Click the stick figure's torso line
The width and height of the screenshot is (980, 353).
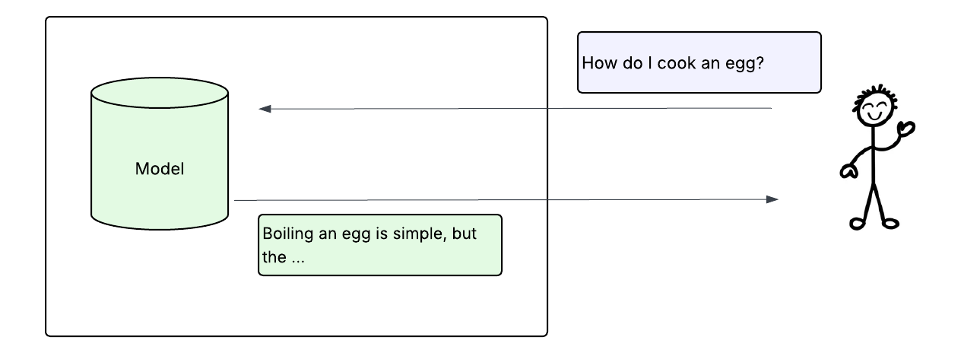874,156
